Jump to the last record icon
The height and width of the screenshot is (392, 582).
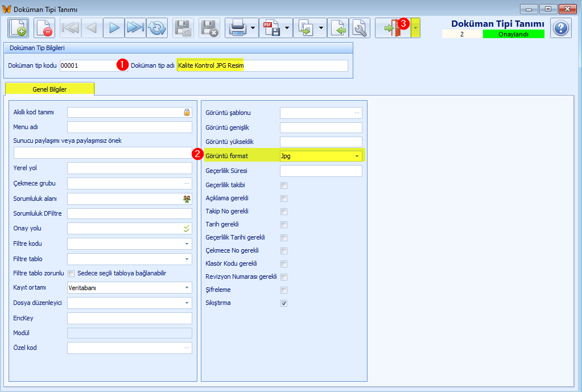pos(135,28)
